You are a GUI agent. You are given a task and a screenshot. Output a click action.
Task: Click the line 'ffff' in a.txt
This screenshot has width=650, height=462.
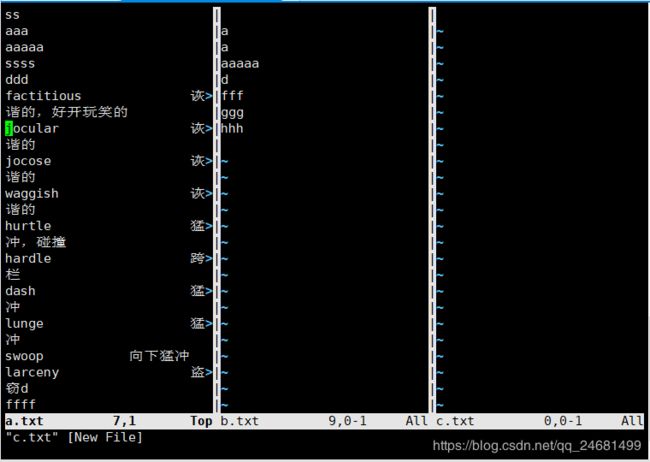click(x=20, y=404)
